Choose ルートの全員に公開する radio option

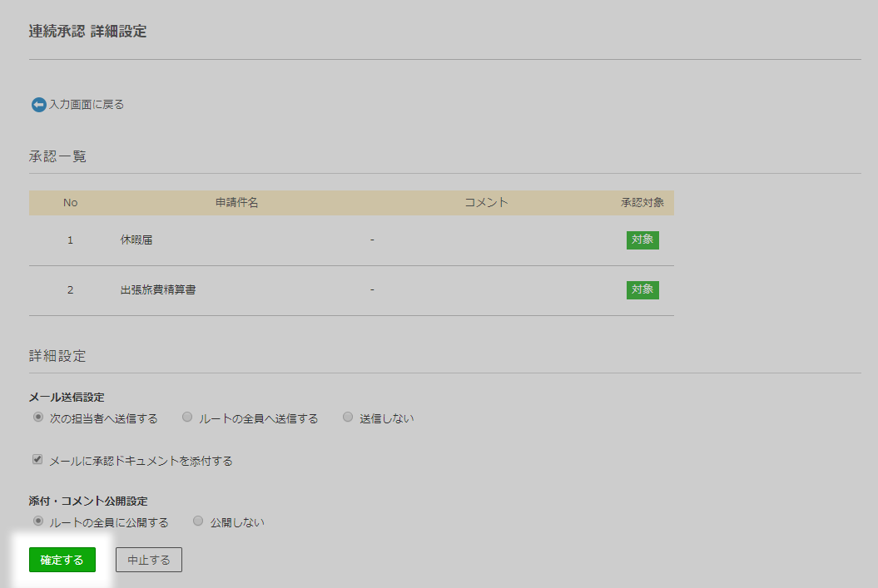point(38,521)
